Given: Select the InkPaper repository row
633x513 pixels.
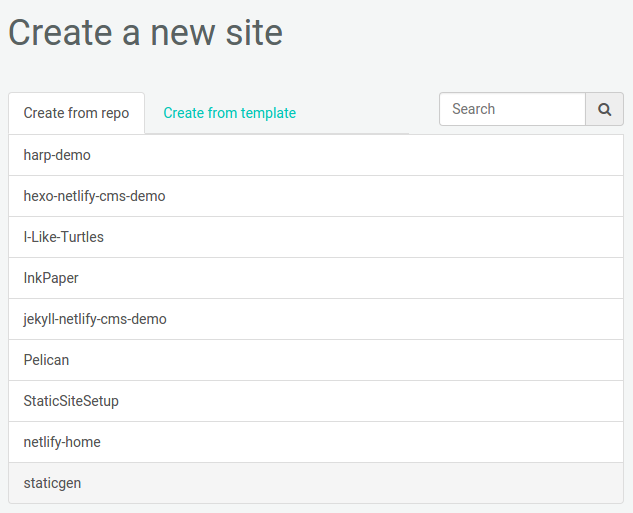Looking at the screenshot, I should click(51, 278).
